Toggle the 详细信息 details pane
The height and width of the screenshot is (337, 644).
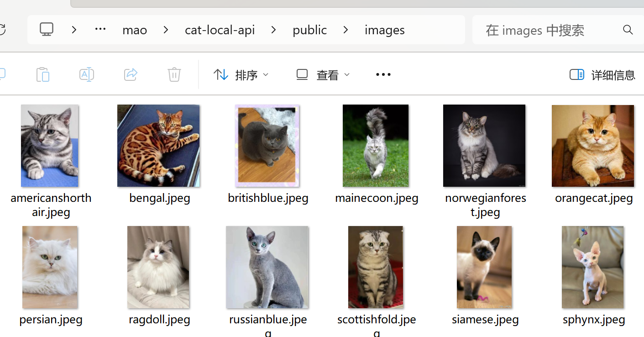(602, 75)
